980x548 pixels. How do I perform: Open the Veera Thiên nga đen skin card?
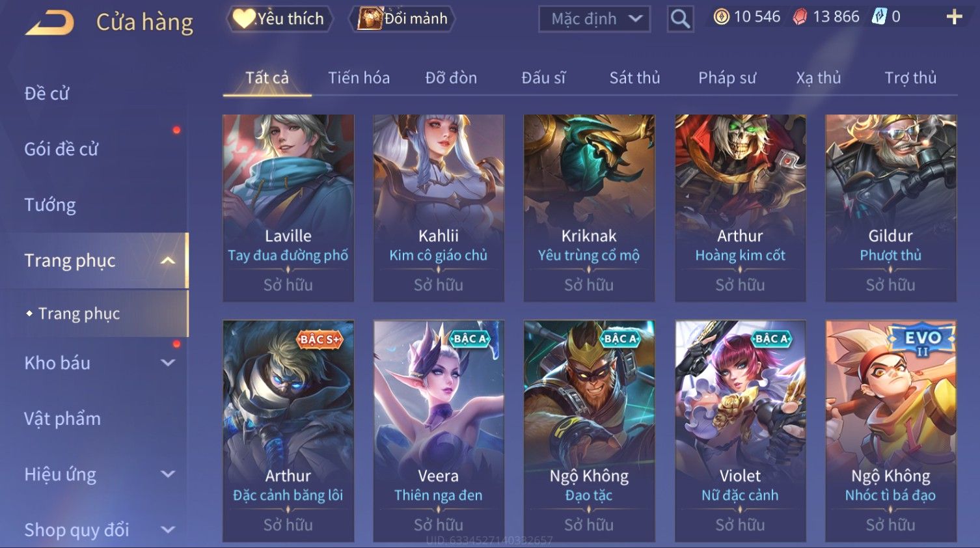point(439,431)
